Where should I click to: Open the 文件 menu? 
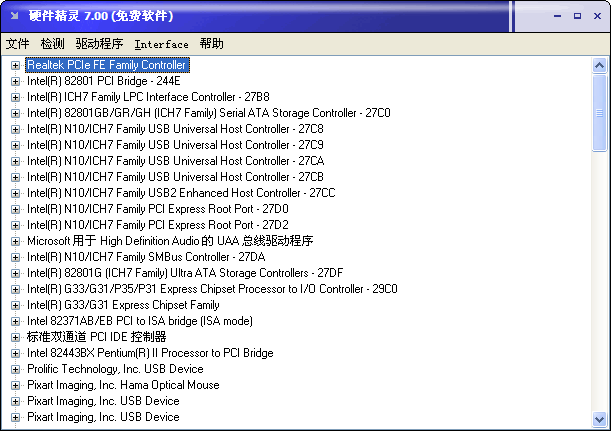[x=18, y=44]
